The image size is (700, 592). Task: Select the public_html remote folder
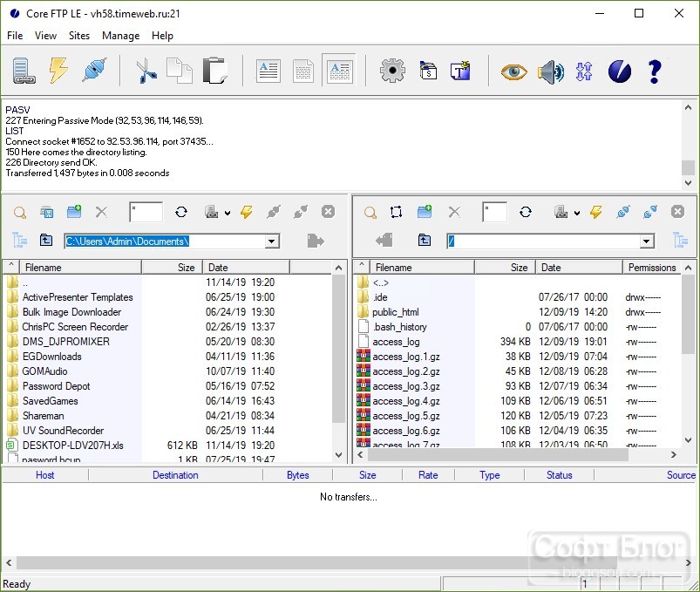(x=395, y=312)
